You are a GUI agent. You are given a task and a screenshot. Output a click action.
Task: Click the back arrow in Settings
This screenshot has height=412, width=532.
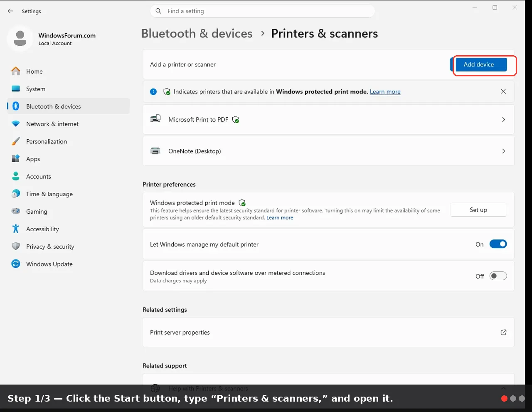pos(10,11)
